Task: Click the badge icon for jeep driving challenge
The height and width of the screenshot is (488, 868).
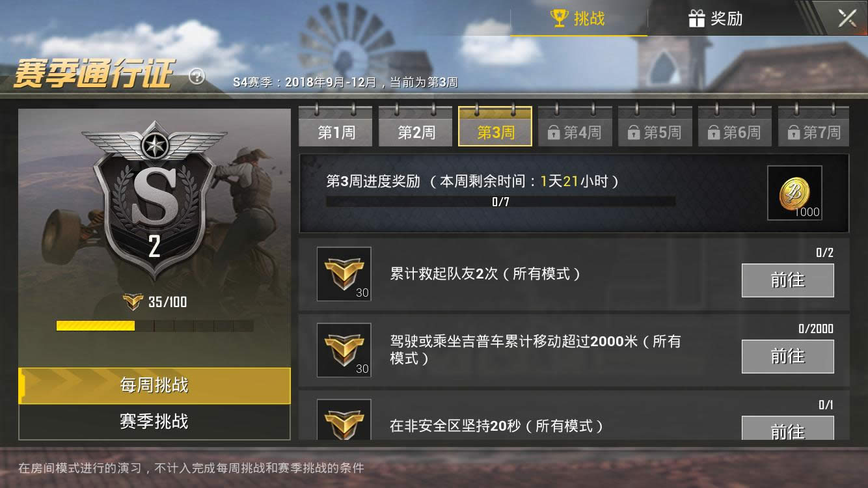Action: (x=344, y=350)
